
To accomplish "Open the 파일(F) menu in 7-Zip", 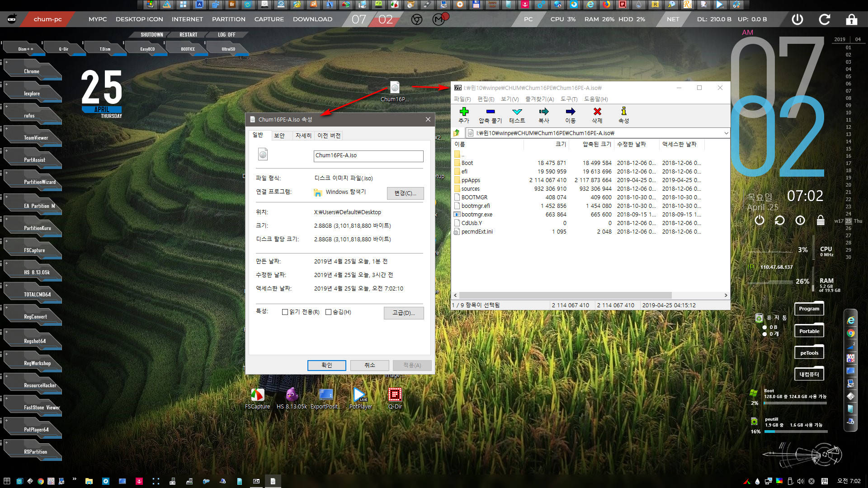I will (x=462, y=99).
